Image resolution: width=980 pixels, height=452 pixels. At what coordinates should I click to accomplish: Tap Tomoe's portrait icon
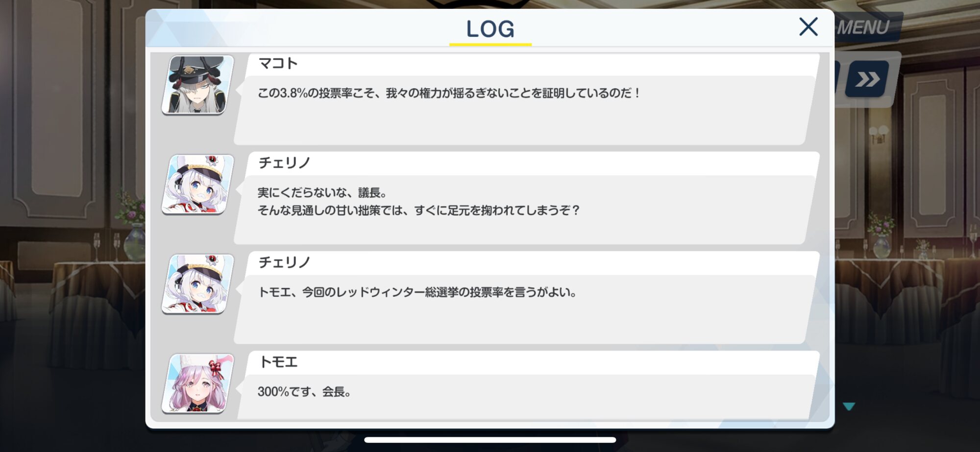click(x=197, y=383)
